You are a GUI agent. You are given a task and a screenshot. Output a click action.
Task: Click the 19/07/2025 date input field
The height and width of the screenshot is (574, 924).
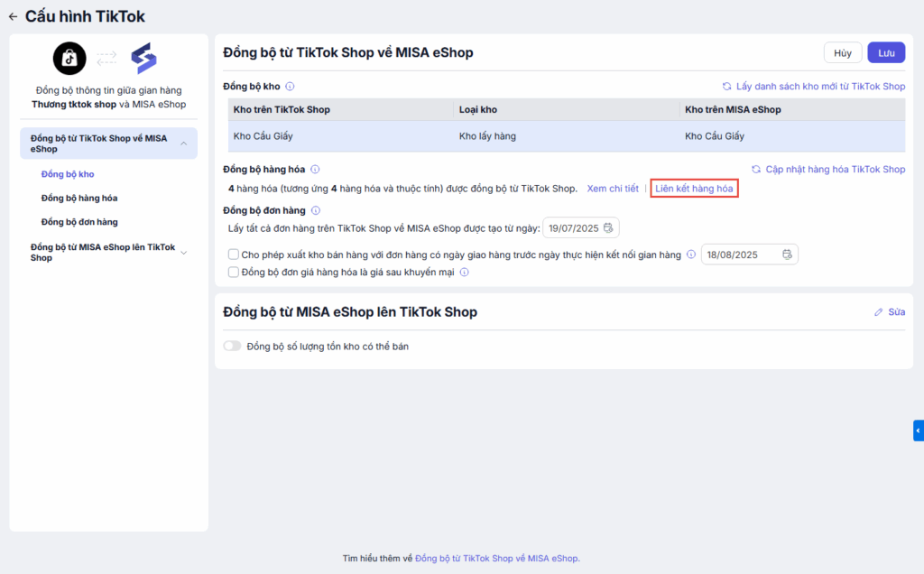573,227
